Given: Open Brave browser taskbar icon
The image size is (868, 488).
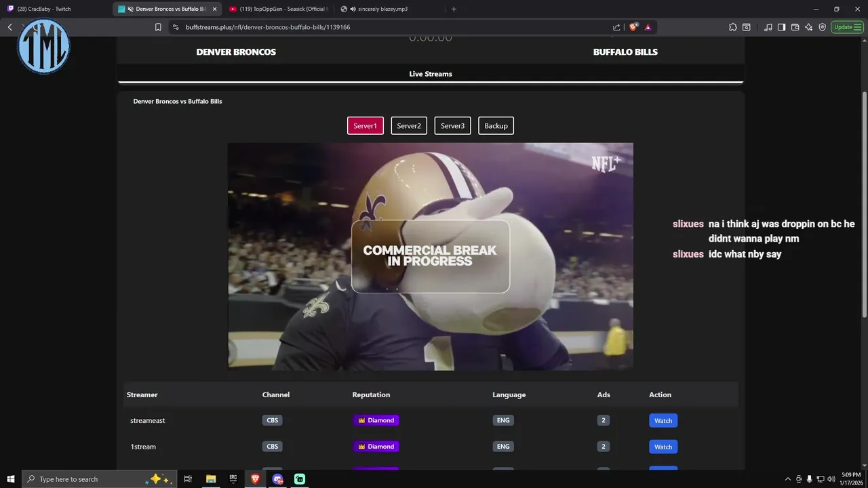Looking at the screenshot, I should pos(255,479).
